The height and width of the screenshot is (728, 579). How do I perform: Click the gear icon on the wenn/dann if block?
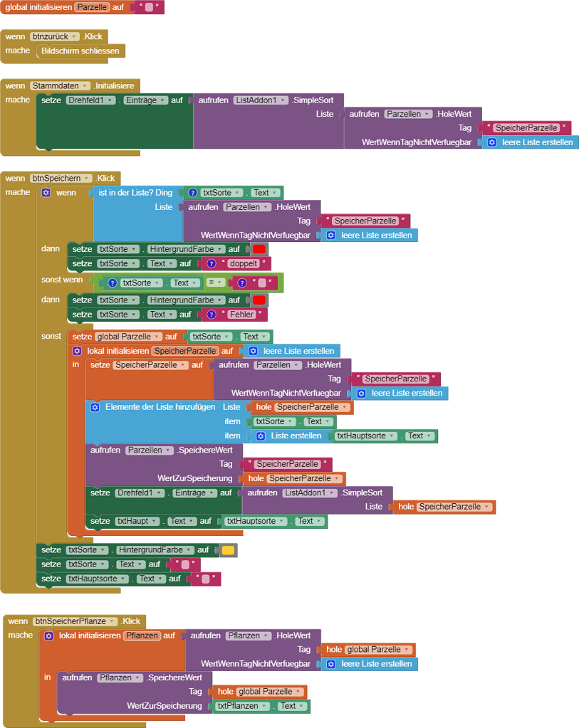(x=46, y=193)
